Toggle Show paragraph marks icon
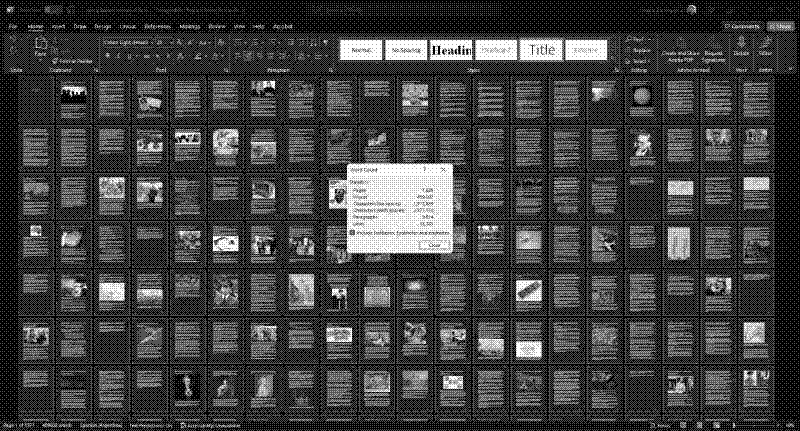800x431 pixels. [x=325, y=43]
